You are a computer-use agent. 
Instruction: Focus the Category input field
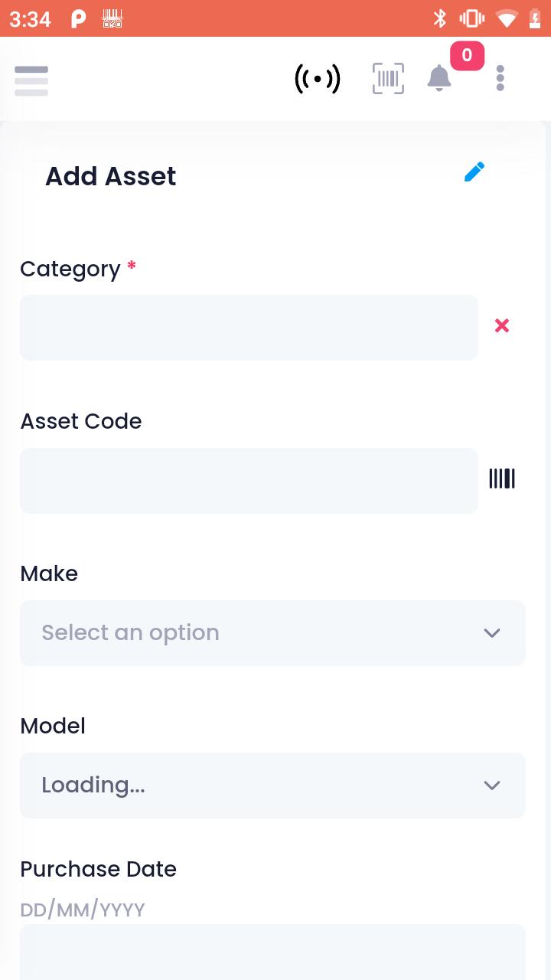pyautogui.click(x=249, y=328)
